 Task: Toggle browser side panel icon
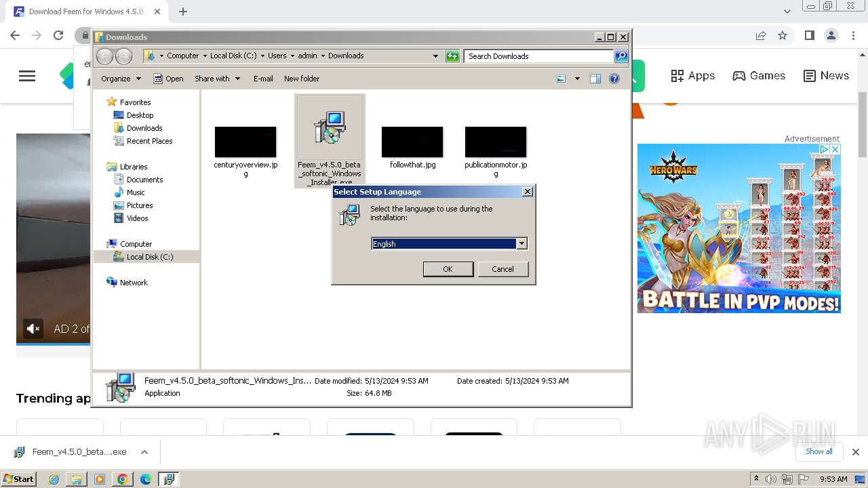click(809, 35)
